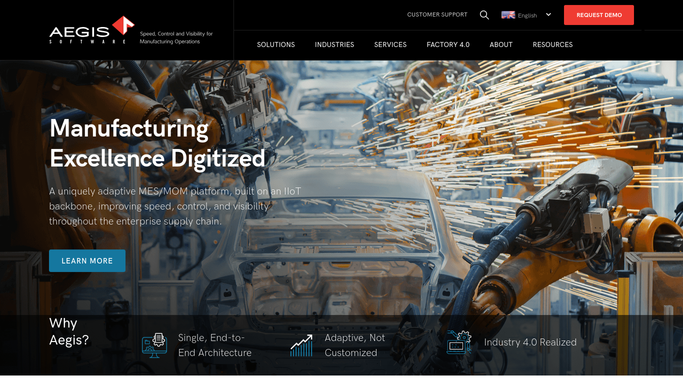Screen dimensions: 683x384
Task: Click Adaptive, Not Customized text
Action: click(355, 345)
